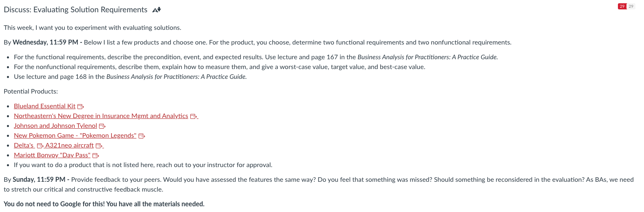Image resolution: width=644 pixels, height=212 pixels.
Task: Open the Johnson and Johnson Tylenol link
Action: [x=55, y=126]
